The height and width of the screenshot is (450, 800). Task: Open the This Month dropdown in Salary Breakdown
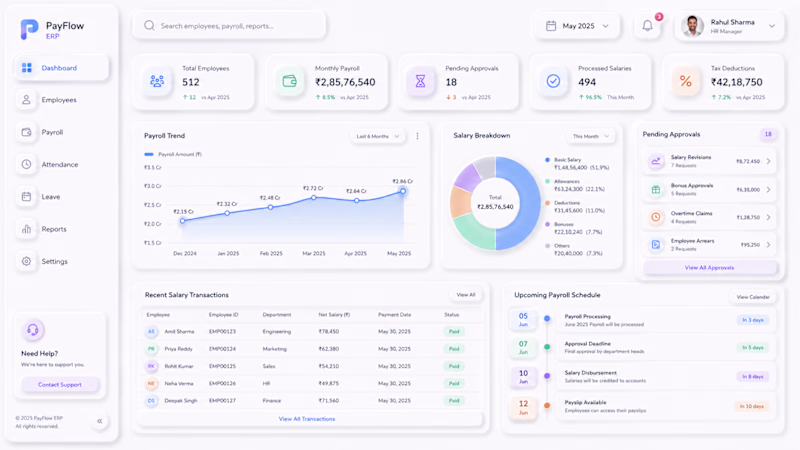point(590,136)
